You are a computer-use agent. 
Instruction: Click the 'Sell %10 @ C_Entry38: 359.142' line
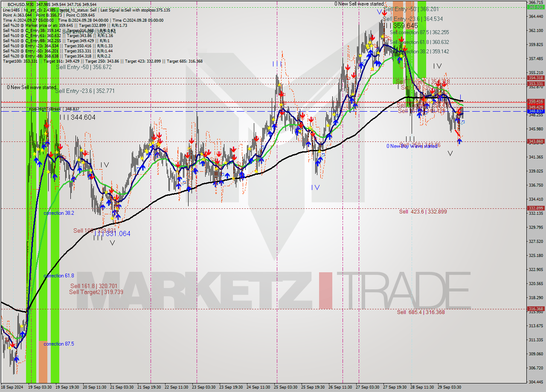(x=58, y=30)
